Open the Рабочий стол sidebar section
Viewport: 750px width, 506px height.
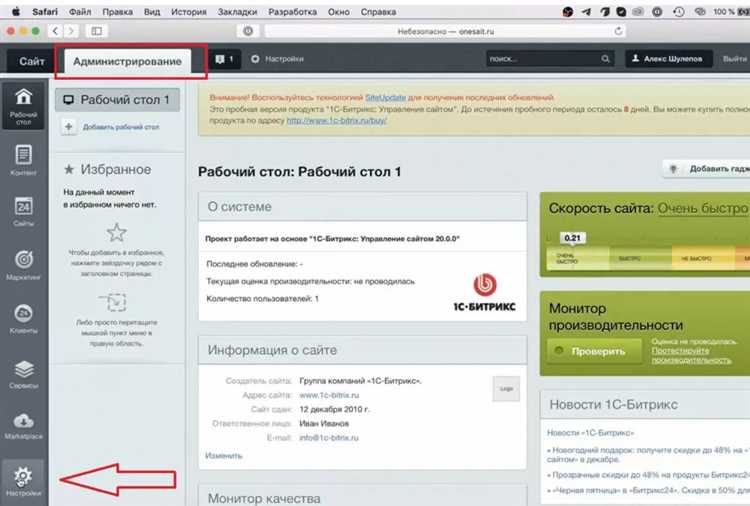[23, 106]
